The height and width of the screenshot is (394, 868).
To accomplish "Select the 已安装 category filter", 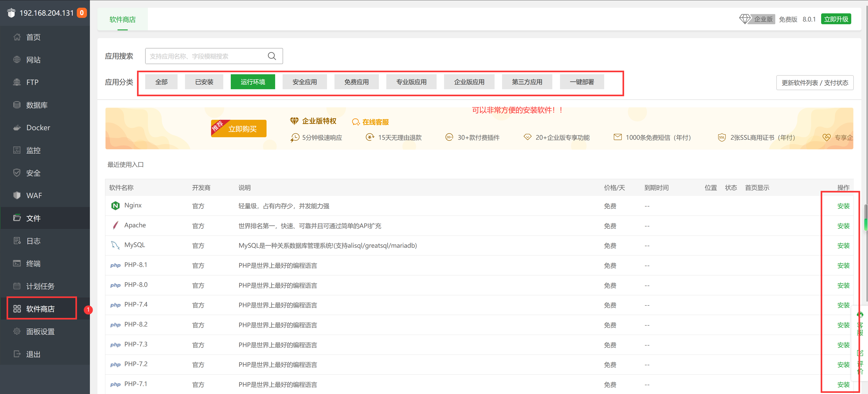I will (204, 82).
